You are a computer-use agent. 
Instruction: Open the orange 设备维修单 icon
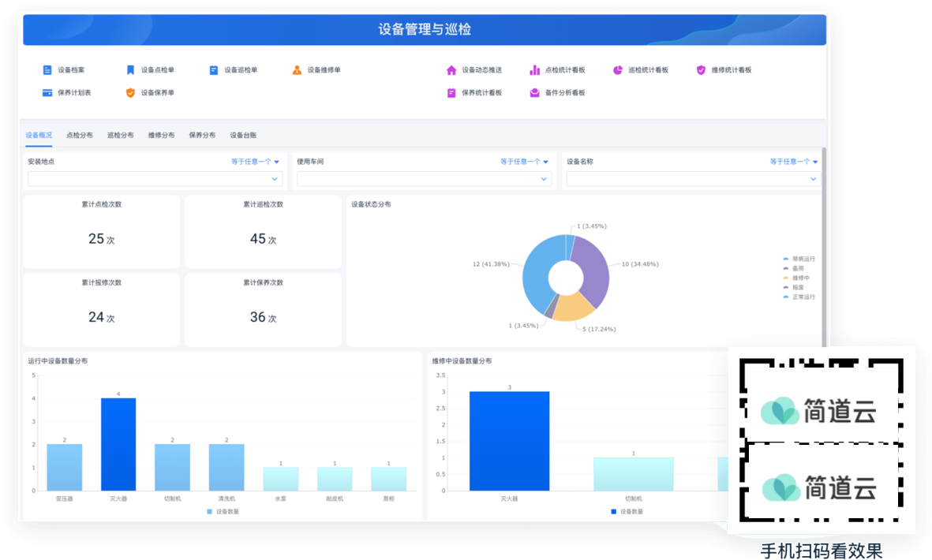pos(297,70)
